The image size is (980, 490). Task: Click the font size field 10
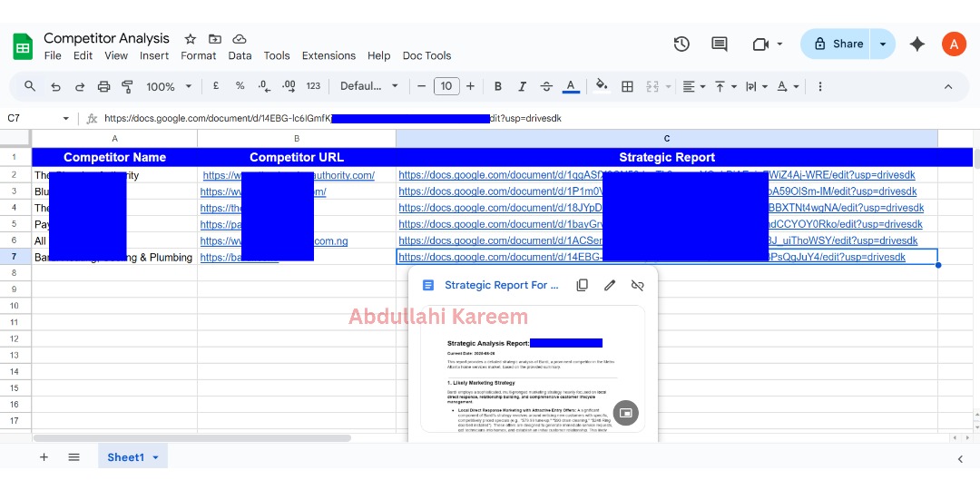point(446,86)
